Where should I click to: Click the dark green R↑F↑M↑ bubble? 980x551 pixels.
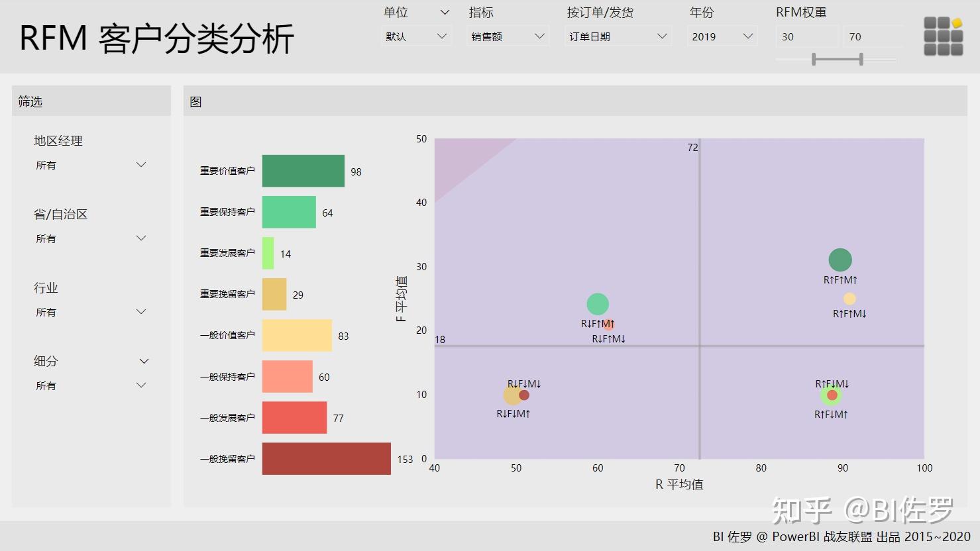coord(840,259)
